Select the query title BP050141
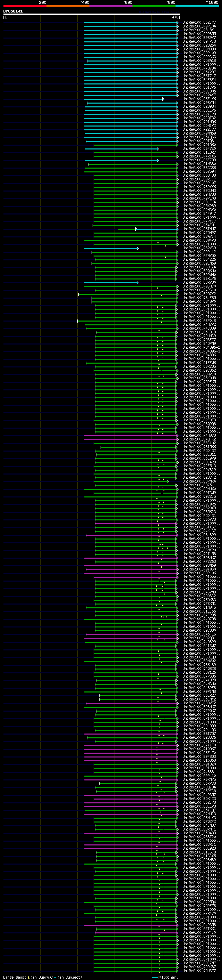222x980 pixels. [x=13, y=11]
